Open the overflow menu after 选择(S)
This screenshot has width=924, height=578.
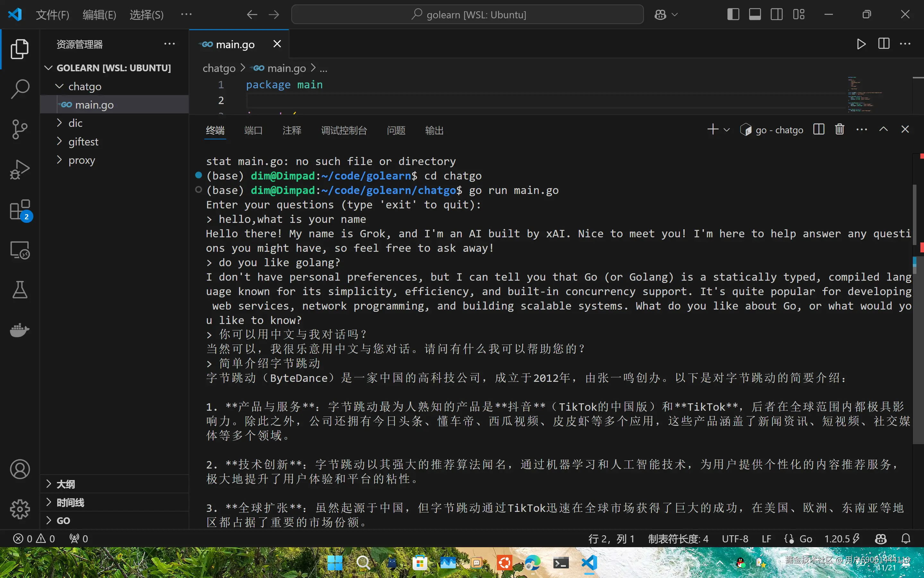(186, 14)
